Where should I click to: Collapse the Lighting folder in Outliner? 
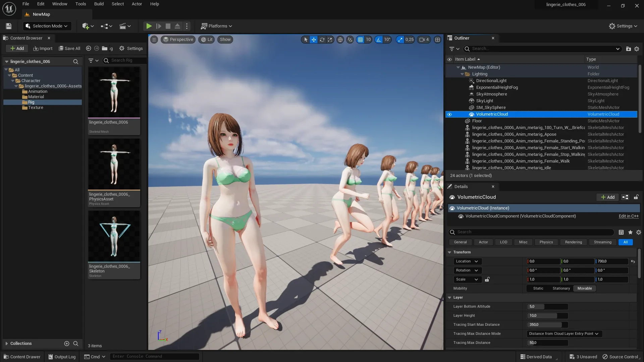click(x=463, y=74)
